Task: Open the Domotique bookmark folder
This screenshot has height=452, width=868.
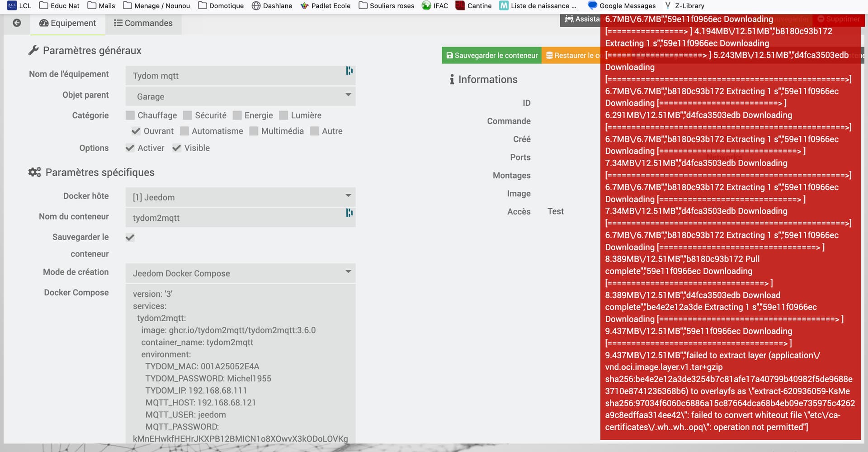Action: pos(221,6)
